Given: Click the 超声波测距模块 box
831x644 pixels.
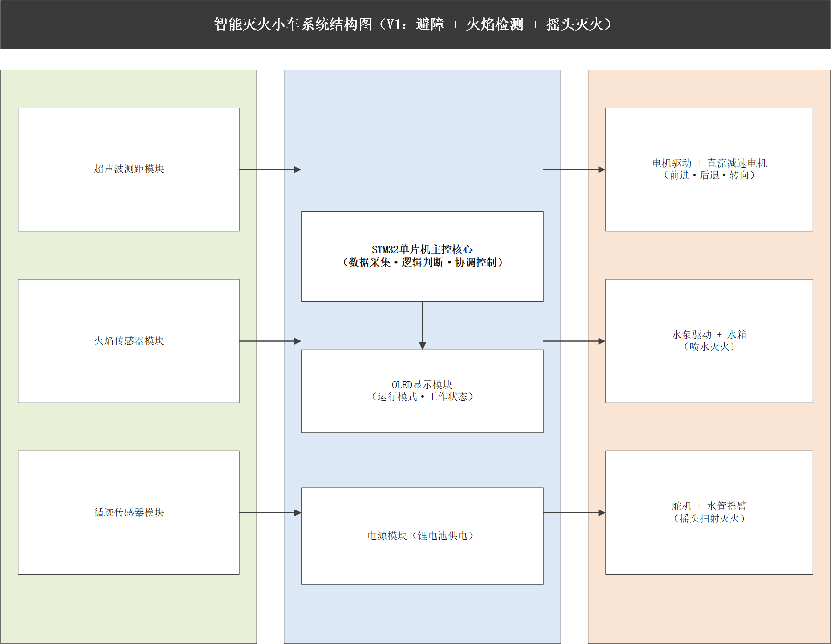Looking at the screenshot, I should click(129, 170).
